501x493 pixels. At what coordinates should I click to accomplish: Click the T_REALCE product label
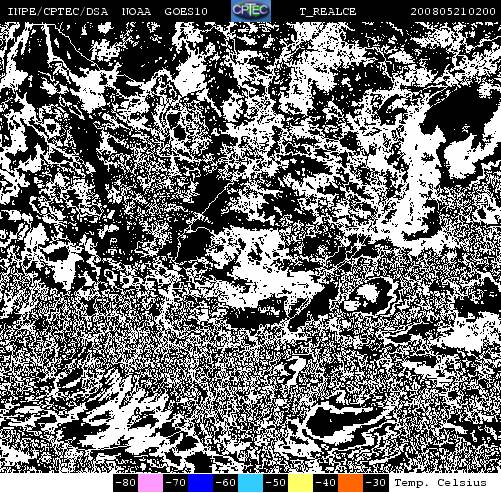(x=328, y=12)
